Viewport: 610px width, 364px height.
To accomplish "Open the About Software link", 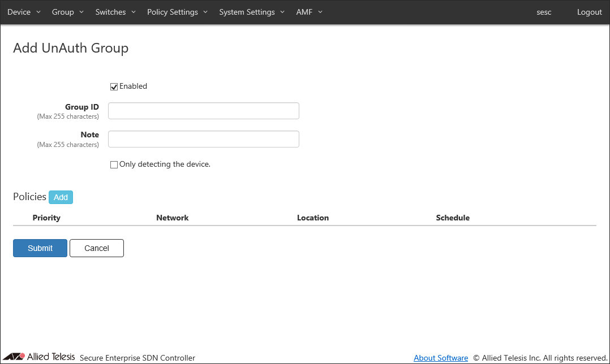I will 441,358.
